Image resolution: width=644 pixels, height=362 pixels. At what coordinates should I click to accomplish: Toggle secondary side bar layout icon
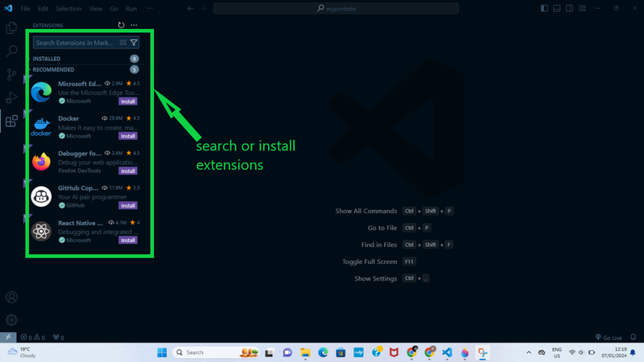pyautogui.click(x=570, y=8)
